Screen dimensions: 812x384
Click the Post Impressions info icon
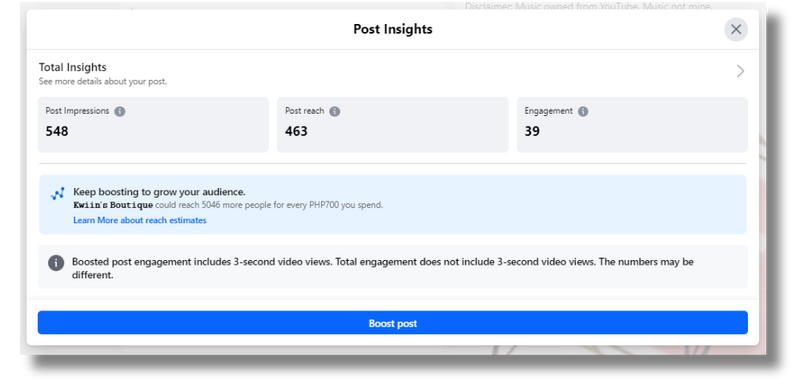120,111
